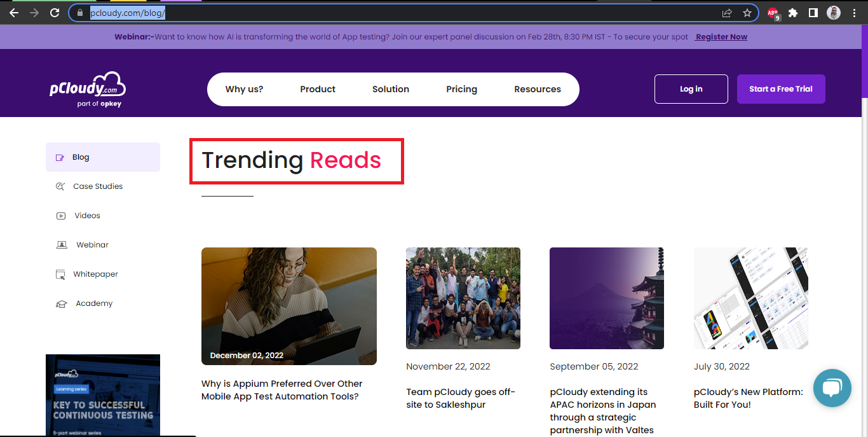The width and height of the screenshot is (868, 437).
Task: Bookmark this page with the star icon
Action: pyautogui.click(x=747, y=13)
